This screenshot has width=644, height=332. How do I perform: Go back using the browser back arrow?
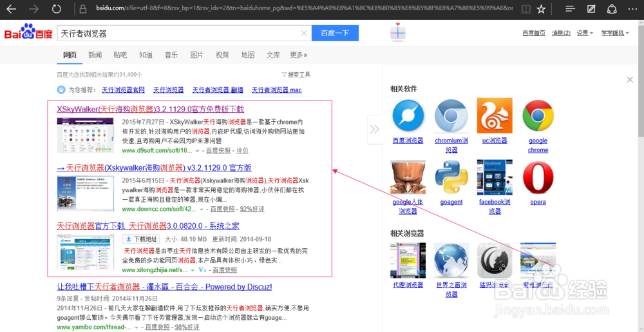point(12,8)
